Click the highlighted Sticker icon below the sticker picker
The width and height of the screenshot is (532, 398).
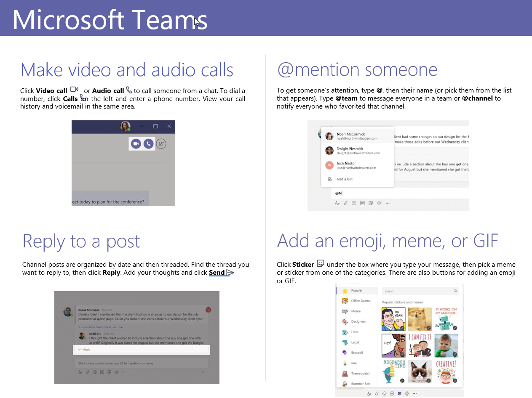click(399, 394)
